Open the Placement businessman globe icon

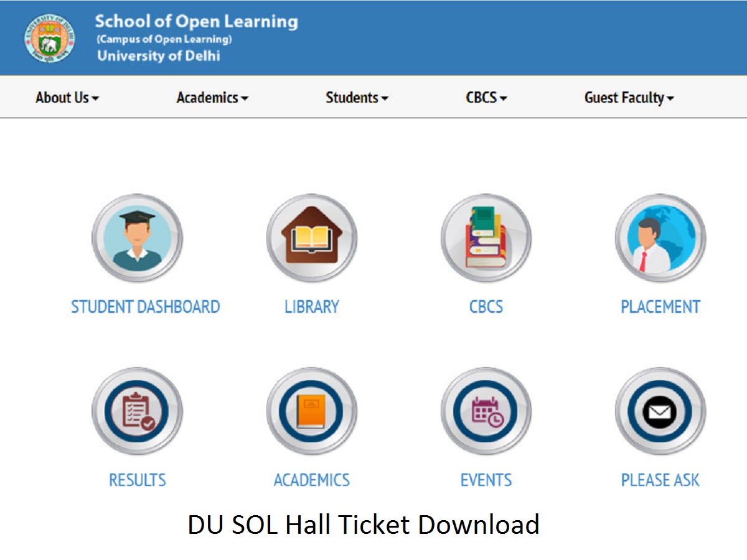(x=660, y=239)
